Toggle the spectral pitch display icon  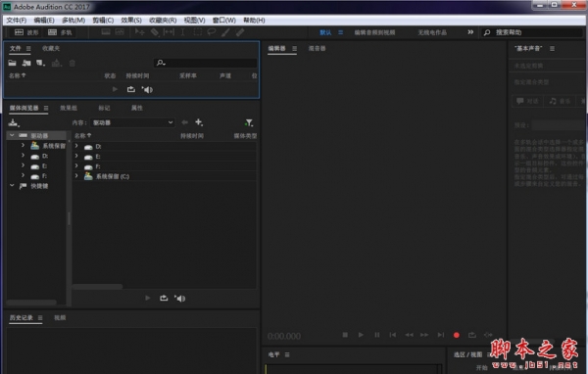[120, 32]
